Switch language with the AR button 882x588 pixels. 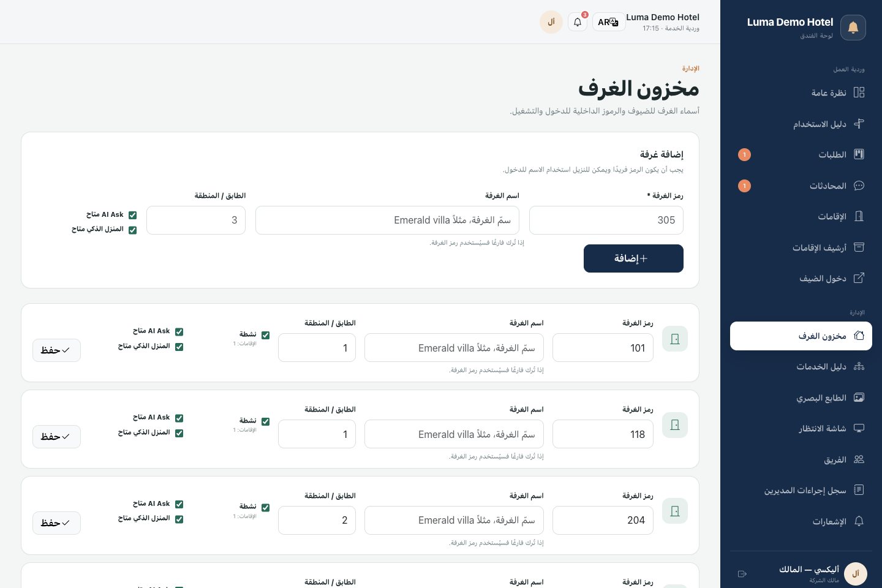[608, 22]
